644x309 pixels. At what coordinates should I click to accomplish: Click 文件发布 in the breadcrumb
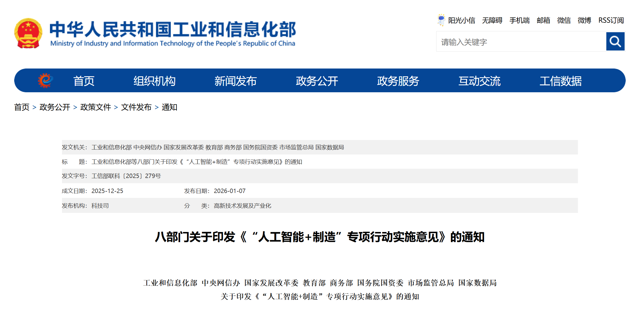tap(136, 107)
